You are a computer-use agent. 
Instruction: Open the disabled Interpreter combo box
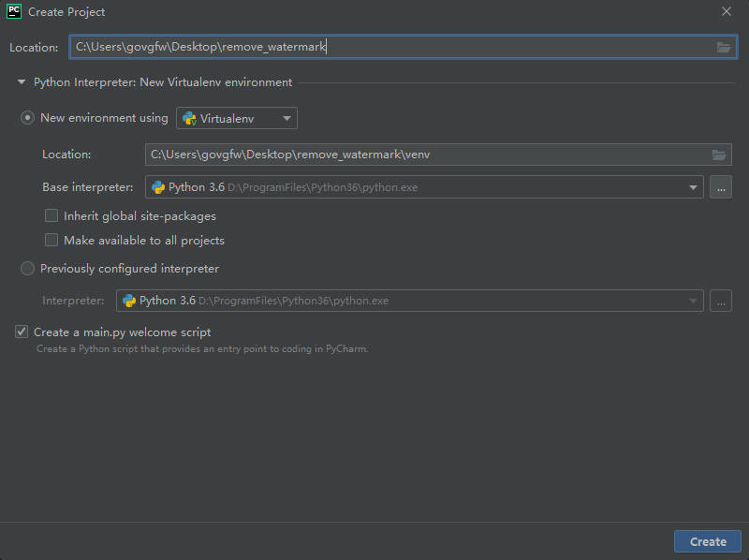coord(410,301)
